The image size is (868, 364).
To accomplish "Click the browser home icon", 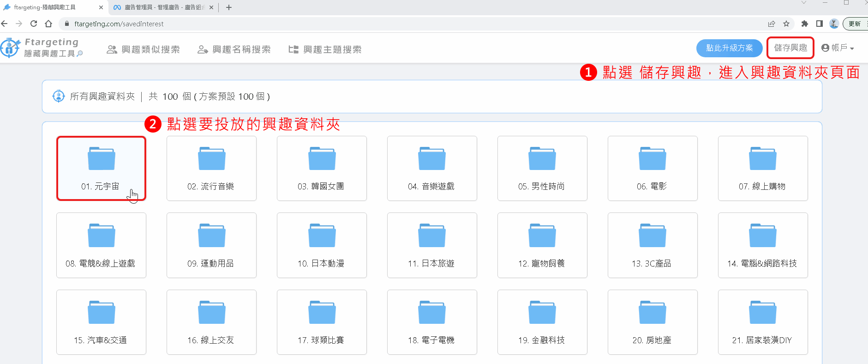I will [48, 24].
